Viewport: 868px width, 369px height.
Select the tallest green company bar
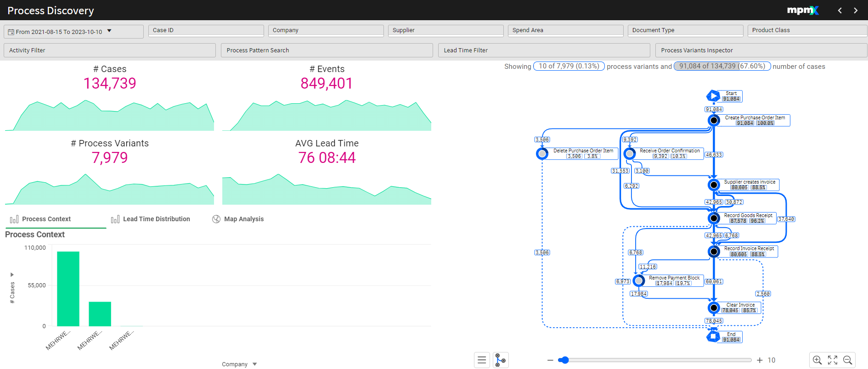pos(68,289)
